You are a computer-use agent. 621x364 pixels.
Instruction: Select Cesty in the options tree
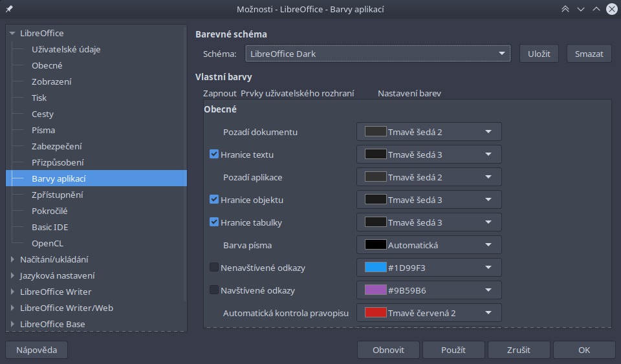click(x=43, y=114)
